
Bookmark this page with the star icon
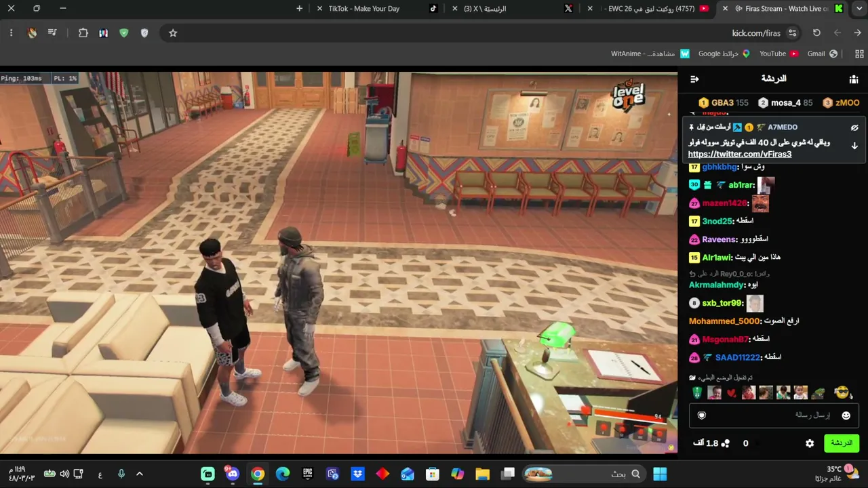[x=173, y=33]
